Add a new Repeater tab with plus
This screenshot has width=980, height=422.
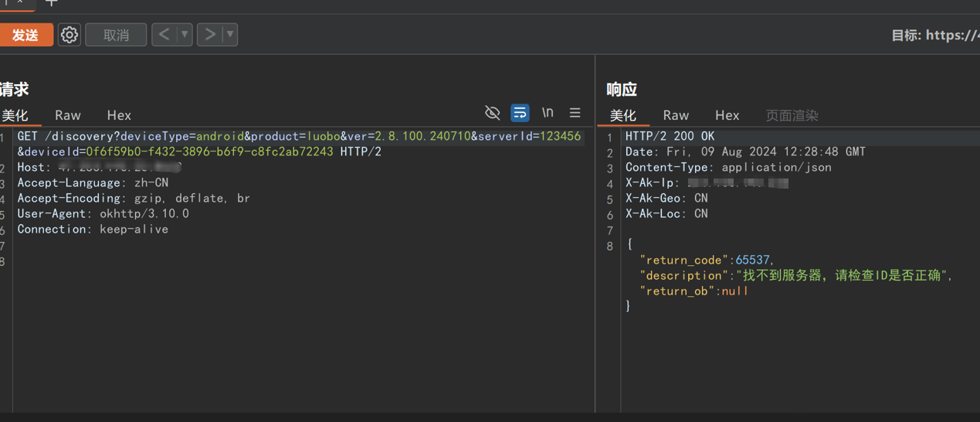[x=52, y=3]
